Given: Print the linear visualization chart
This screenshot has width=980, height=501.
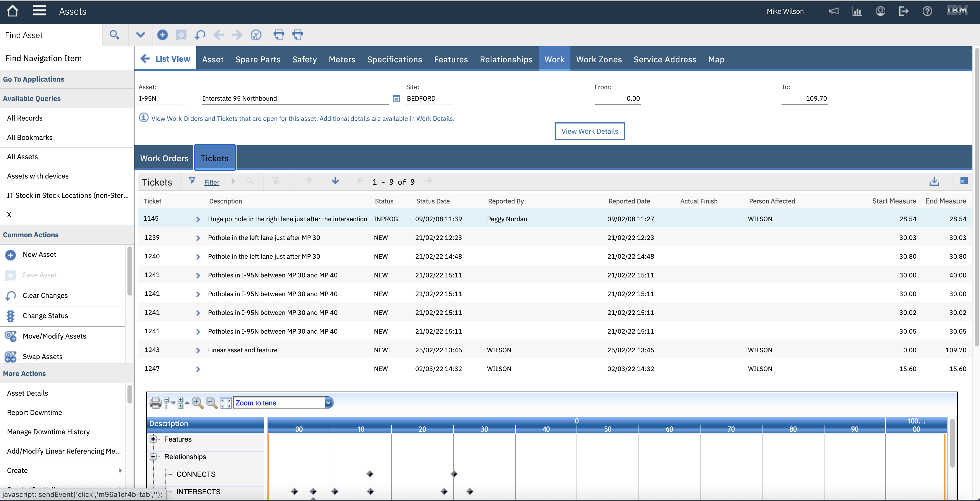Looking at the screenshot, I should pos(156,403).
